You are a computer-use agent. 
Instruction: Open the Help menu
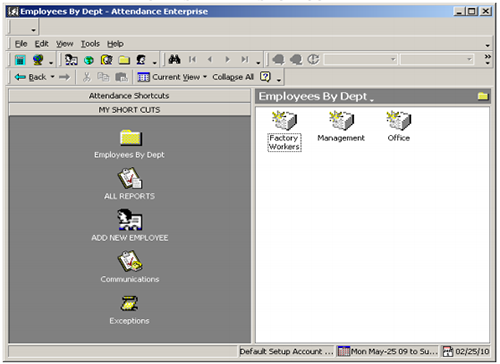[115, 44]
